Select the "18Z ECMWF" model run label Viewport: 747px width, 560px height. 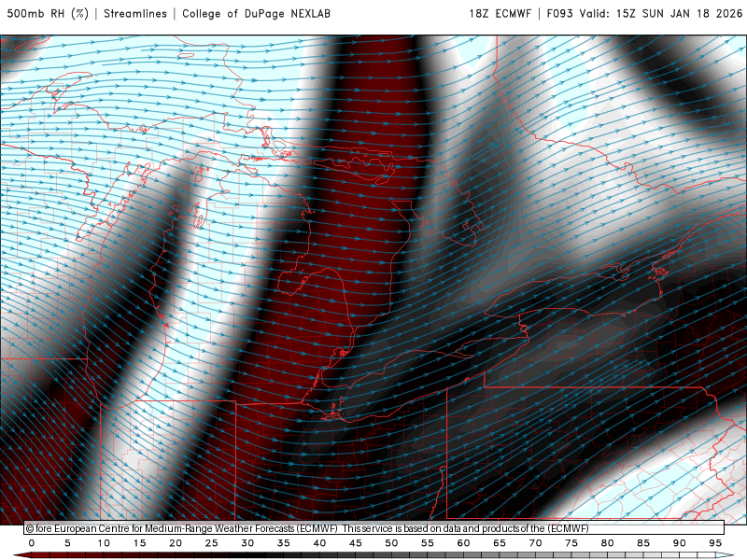coord(500,13)
